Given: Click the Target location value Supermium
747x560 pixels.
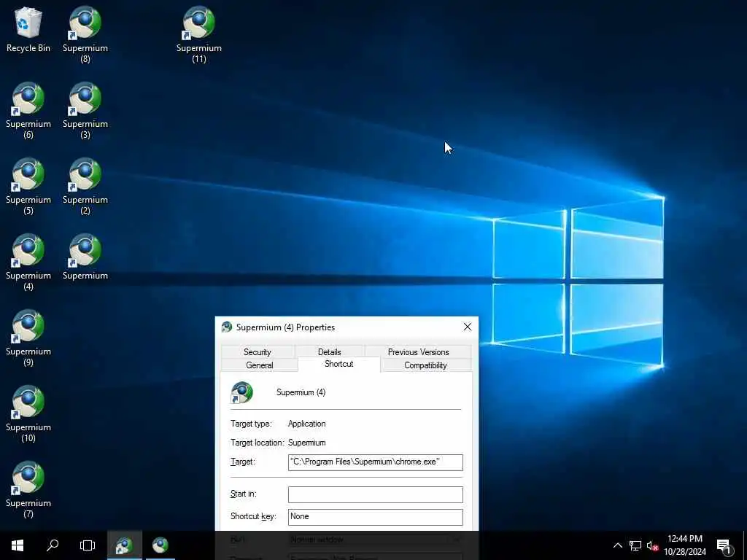Looking at the screenshot, I should coord(307,443).
